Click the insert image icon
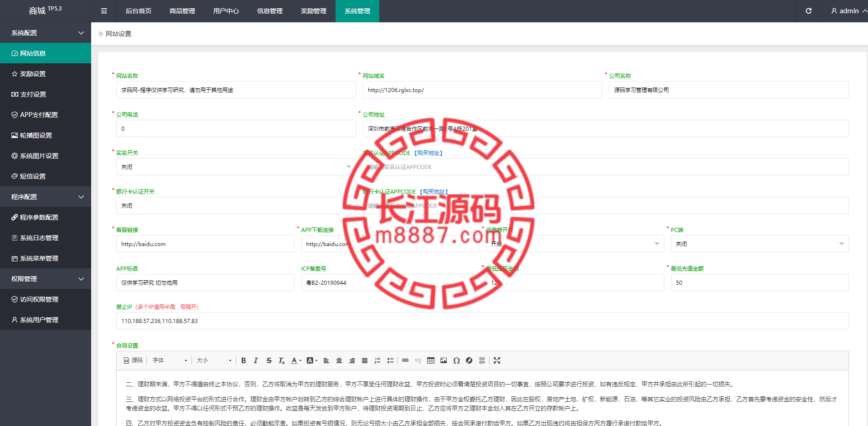Image resolution: width=868 pixels, height=426 pixels. pos(444,360)
